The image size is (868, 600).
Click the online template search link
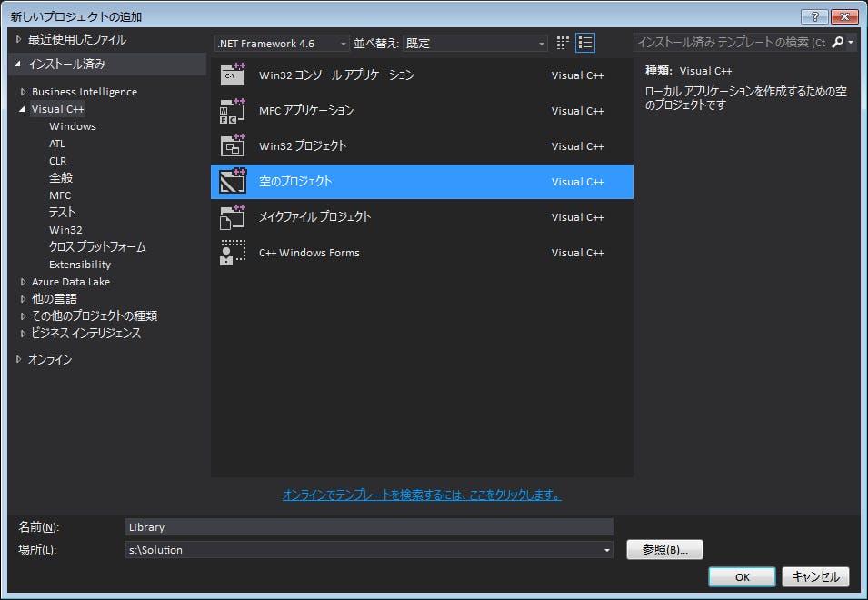pos(422,495)
